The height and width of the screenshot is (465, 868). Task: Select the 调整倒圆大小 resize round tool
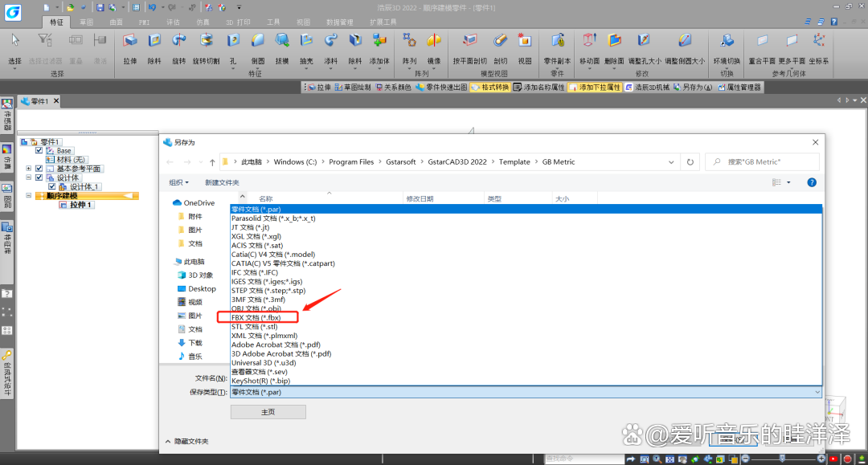point(685,47)
